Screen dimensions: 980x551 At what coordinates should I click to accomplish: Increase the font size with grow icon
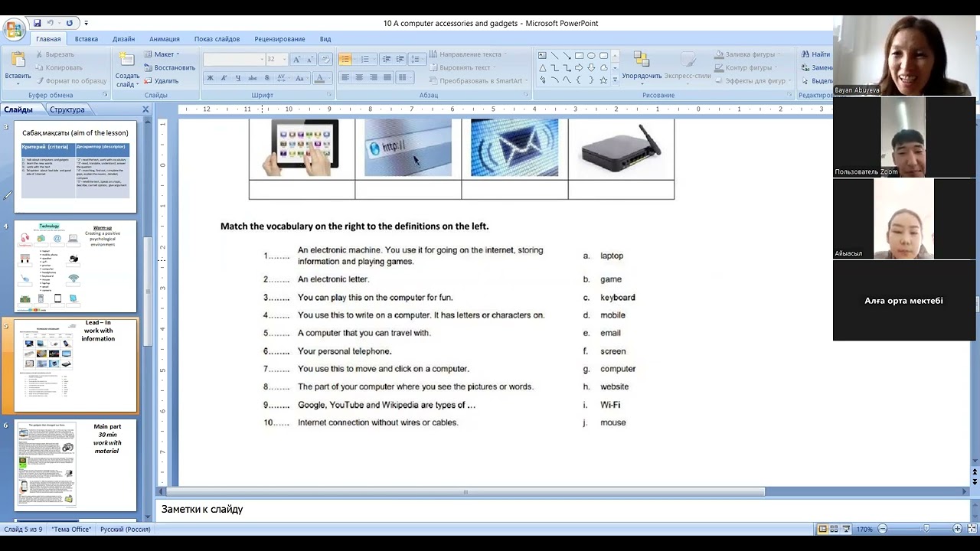296,59
